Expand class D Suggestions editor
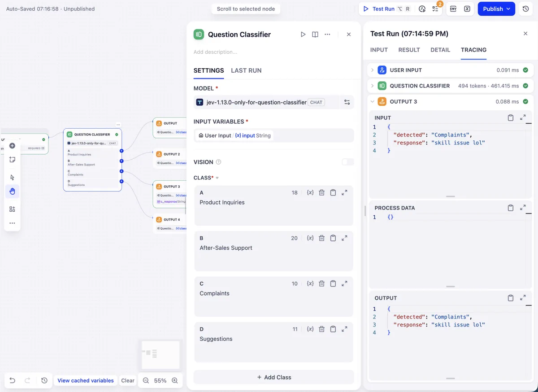Viewport: 538px width, 392px height. pos(344,329)
